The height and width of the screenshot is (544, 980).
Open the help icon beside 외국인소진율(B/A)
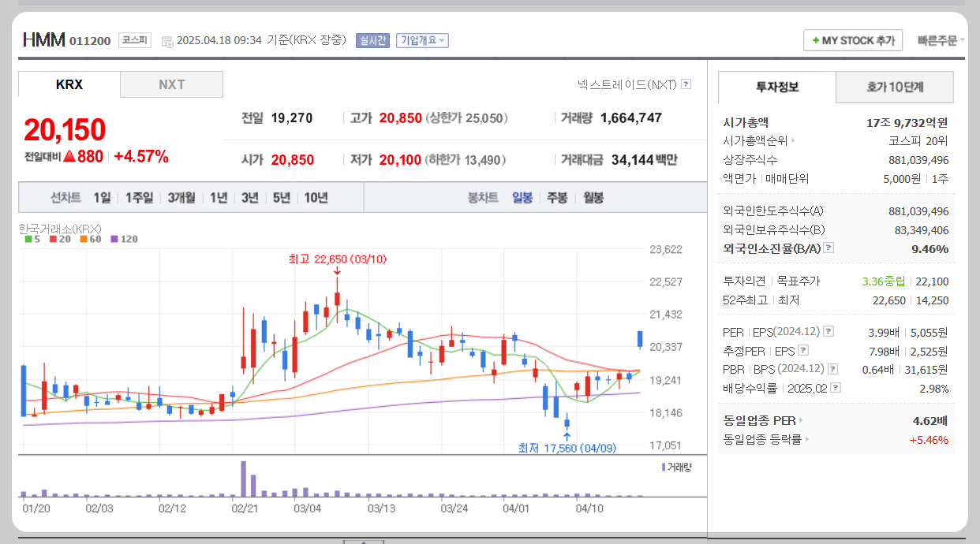[x=829, y=248]
